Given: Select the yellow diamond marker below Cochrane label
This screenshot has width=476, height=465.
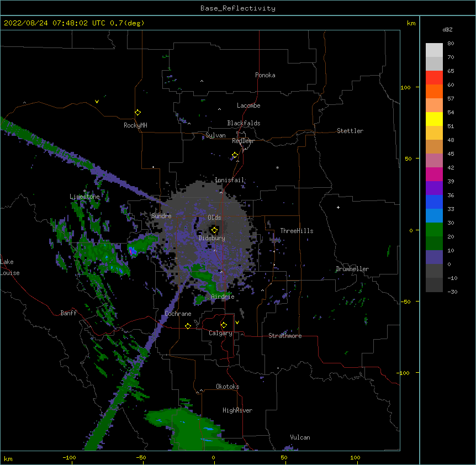Looking at the screenshot, I should [188, 326].
